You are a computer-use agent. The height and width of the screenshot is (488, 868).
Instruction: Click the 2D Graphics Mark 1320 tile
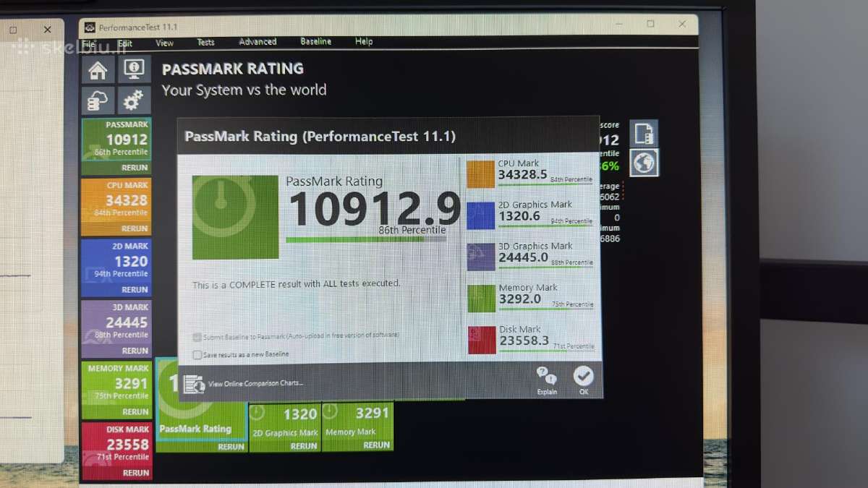284,427
